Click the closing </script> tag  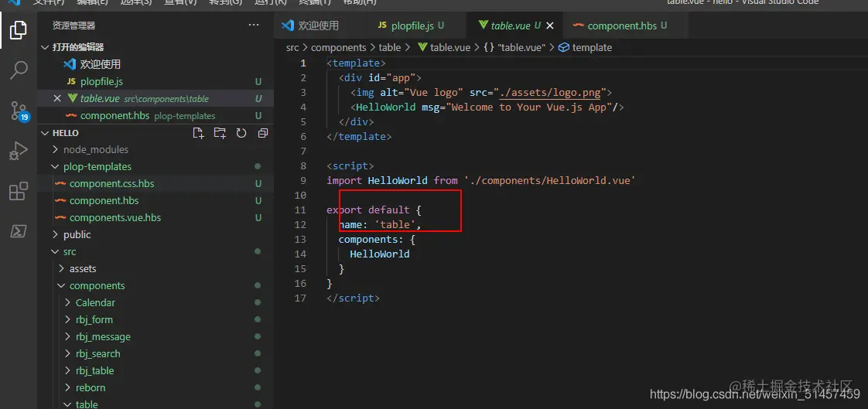(354, 298)
